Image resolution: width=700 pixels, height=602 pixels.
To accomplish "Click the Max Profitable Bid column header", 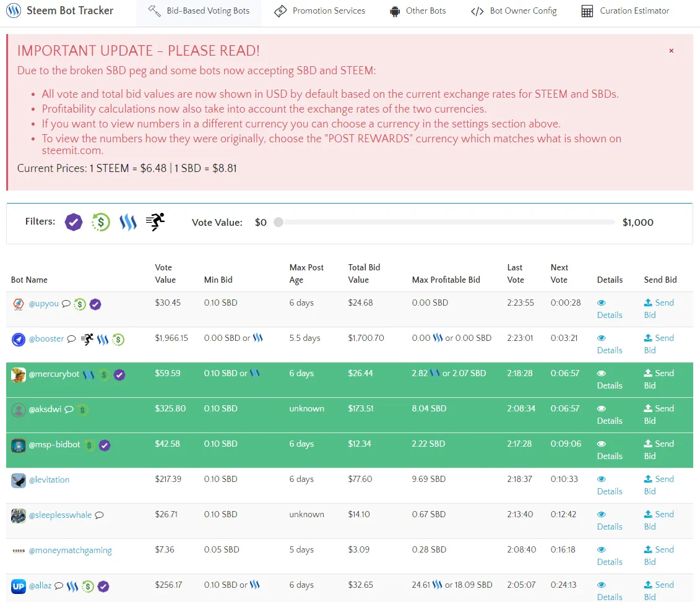I will coord(446,280).
